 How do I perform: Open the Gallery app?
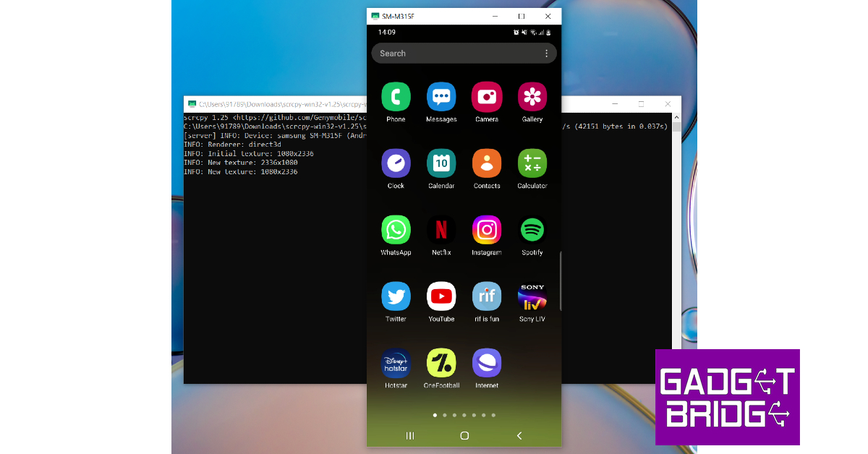click(x=532, y=97)
